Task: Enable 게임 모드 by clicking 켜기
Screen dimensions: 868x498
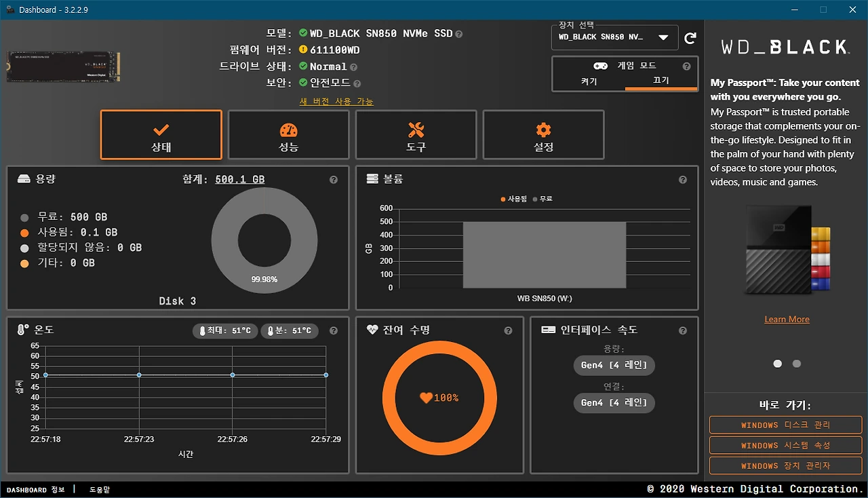Action: coord(588,81)
